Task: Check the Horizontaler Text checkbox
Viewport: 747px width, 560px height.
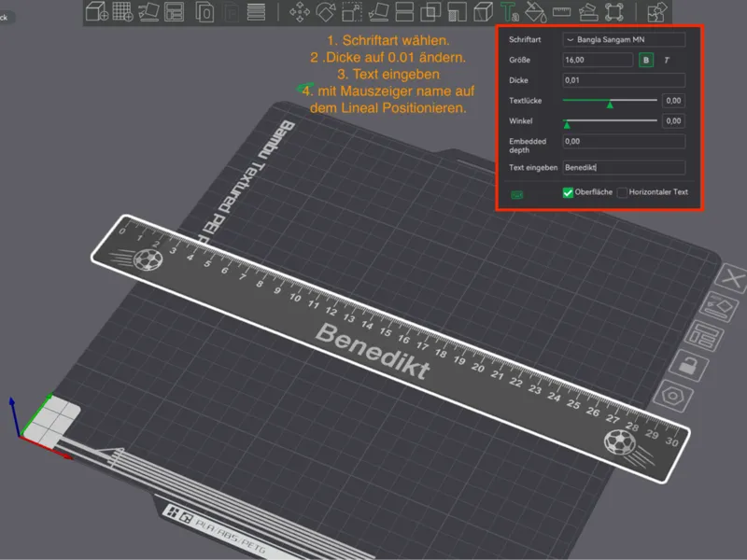Action: (622, 192)
